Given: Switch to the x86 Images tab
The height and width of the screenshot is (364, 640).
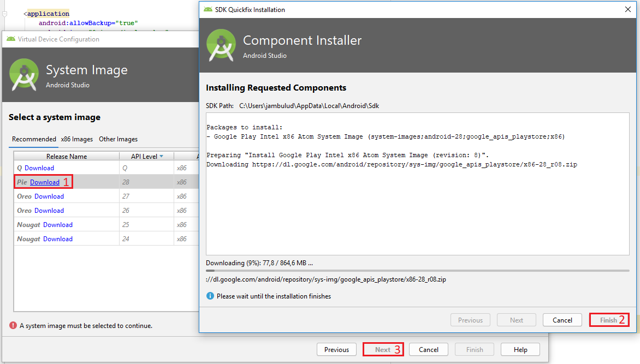Looking at the screenshot, I should 77,139.
